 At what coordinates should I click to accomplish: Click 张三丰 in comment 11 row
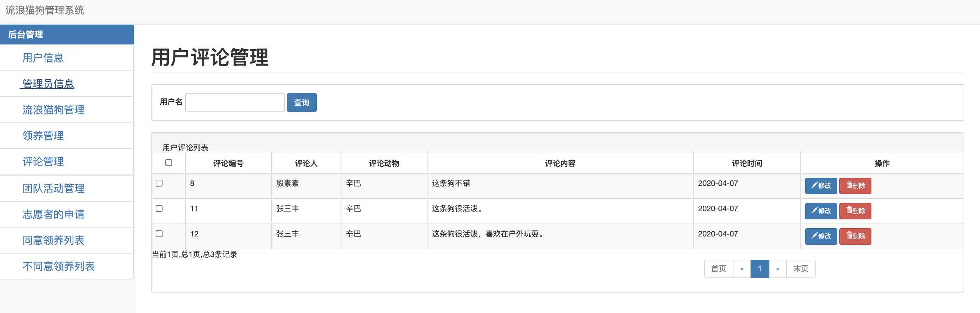coord(287,209)
